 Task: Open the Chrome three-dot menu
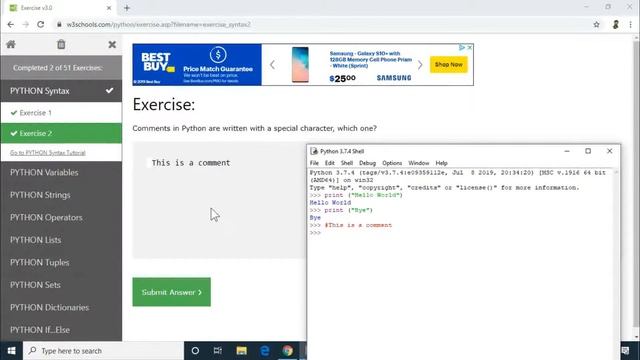(x=631, y=24)
